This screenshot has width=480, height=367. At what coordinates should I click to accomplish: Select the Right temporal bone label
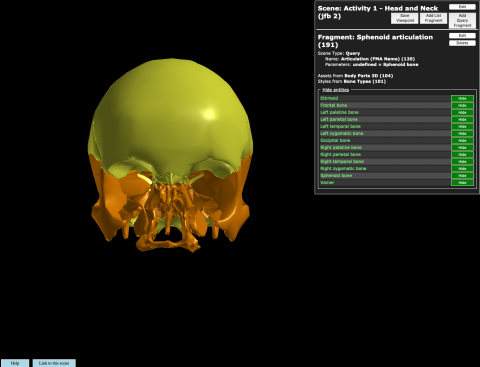coord(342,161)
